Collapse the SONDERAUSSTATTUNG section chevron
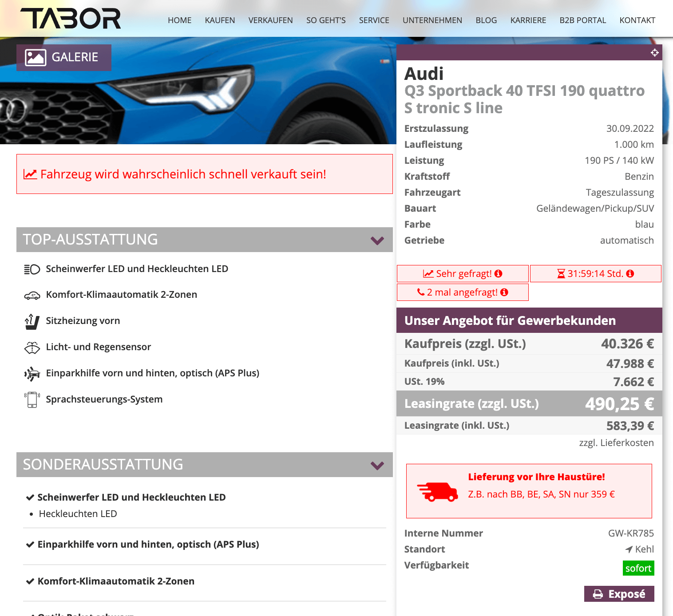Screen dimensions: 673x616 pos(377,466)
